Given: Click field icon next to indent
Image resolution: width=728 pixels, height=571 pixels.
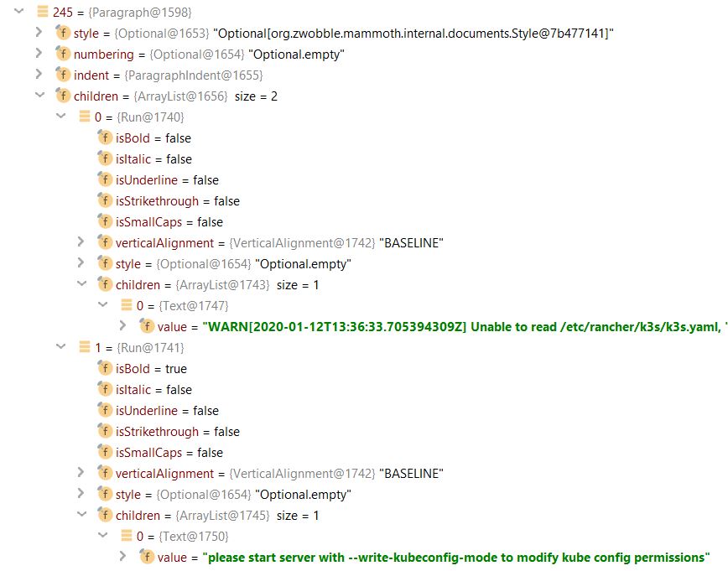Looking at the screenshot, I should point(63,75).
